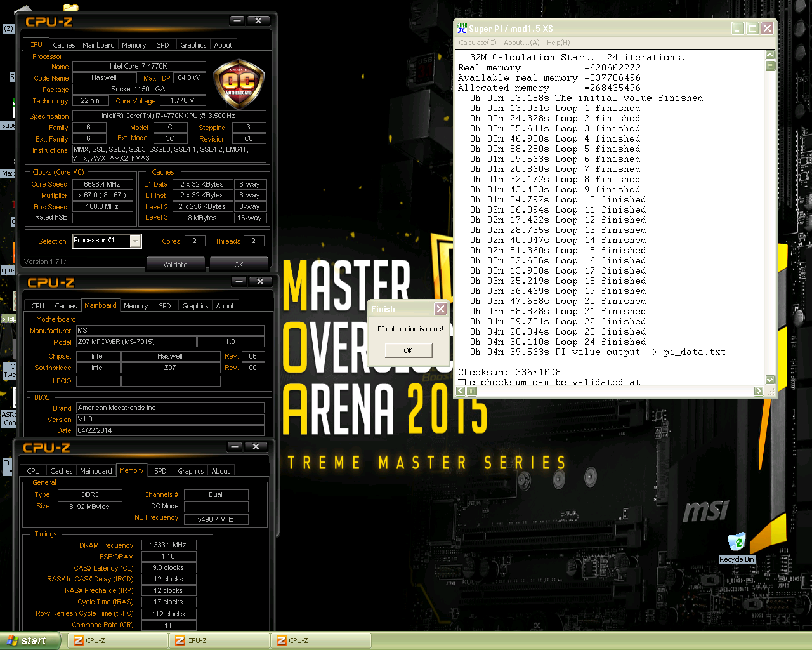The height and width of the screenshot is (650, 812).
Task: Open the Windows start menu
Action: [29, 640]
